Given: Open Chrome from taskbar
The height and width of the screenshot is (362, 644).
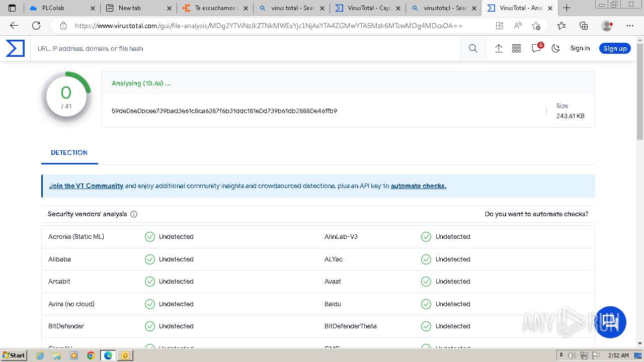Looking at the screenshot, I should 91,355.
